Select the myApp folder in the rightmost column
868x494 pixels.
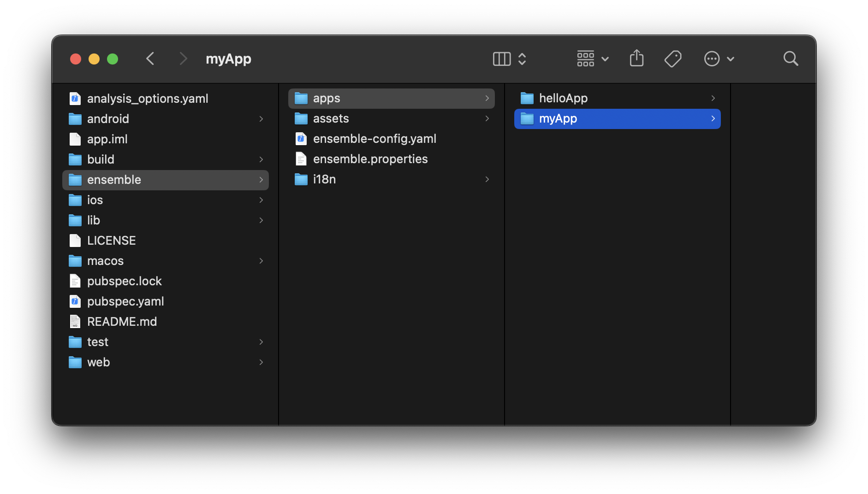click(x=558, y=118)
